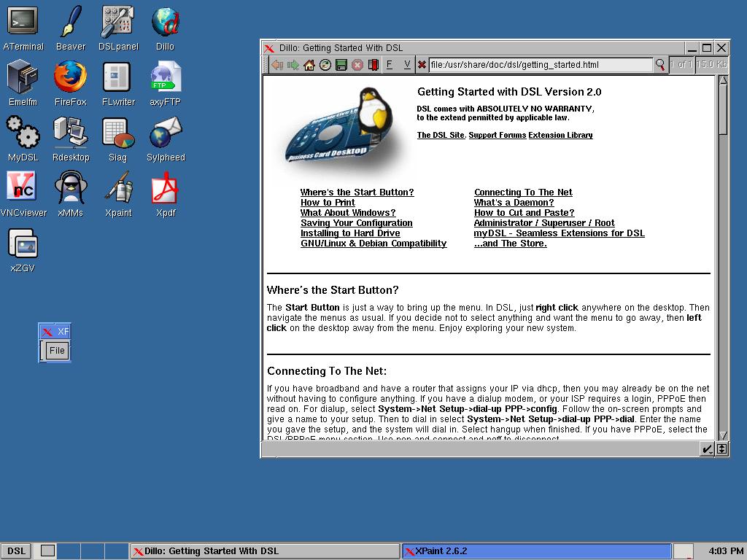This screenshot has width=747, height=560.
Task: Click the Dillo window title bar text
Action: click(x=341, y=47)
